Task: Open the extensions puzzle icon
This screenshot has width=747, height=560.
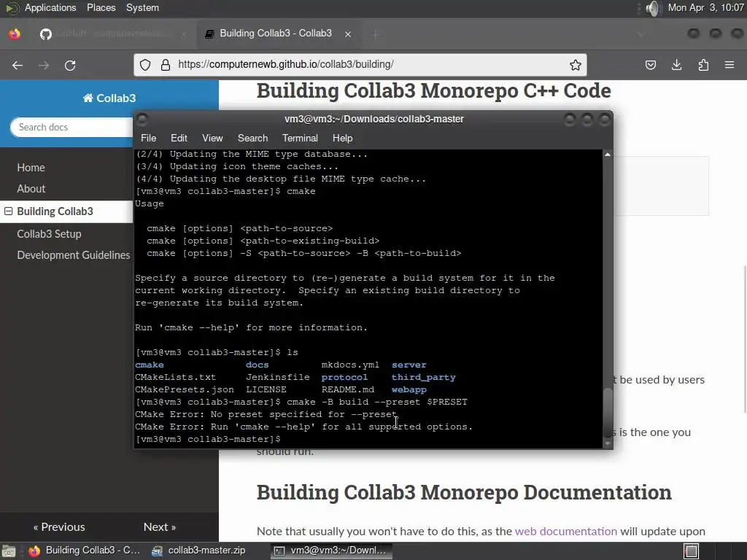Action: [x=703, y=65]
